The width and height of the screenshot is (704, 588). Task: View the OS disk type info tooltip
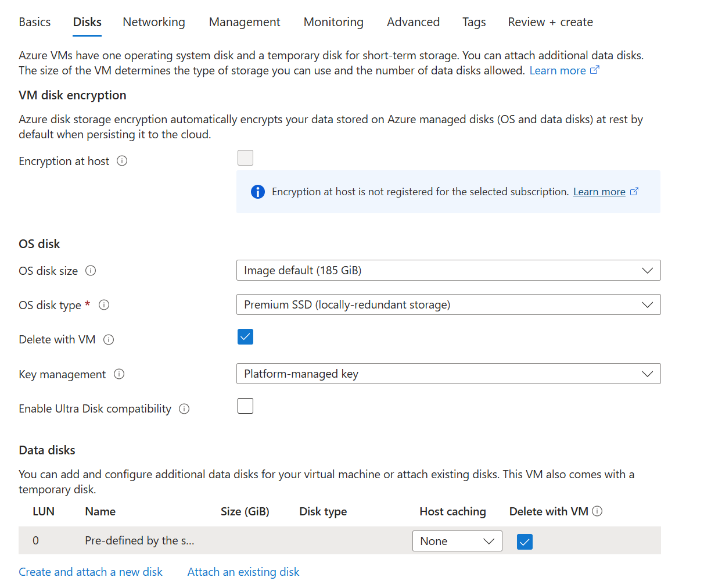[x=104, y=305]
